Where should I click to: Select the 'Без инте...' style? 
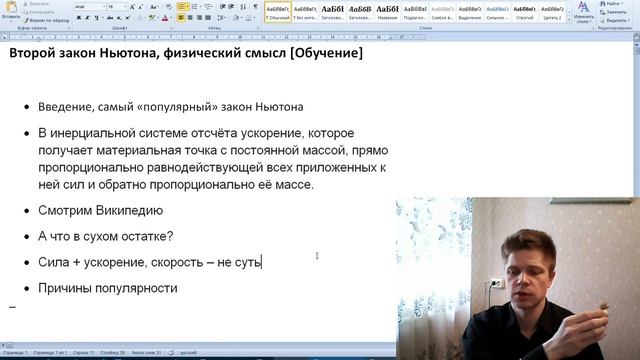point(305,12)
